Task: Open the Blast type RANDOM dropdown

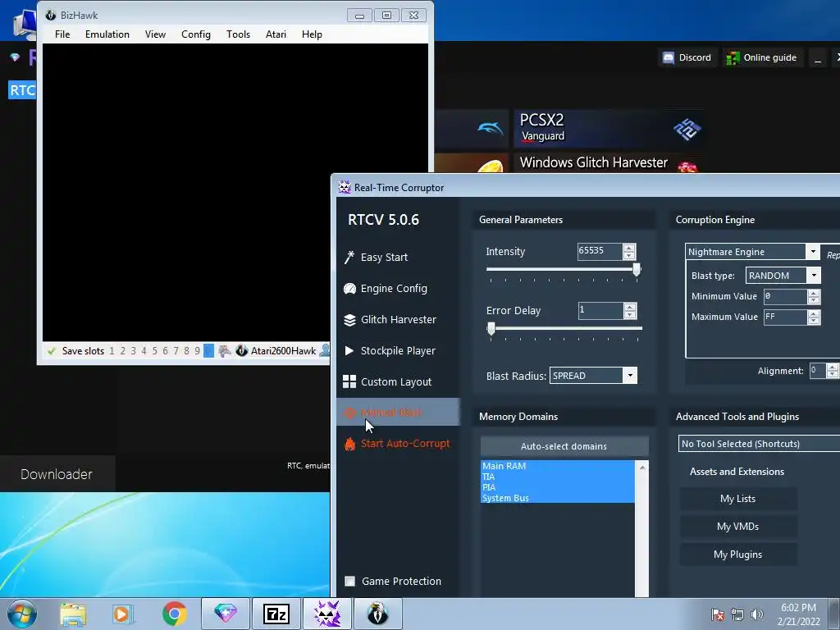Action: (x=814, y=276)
